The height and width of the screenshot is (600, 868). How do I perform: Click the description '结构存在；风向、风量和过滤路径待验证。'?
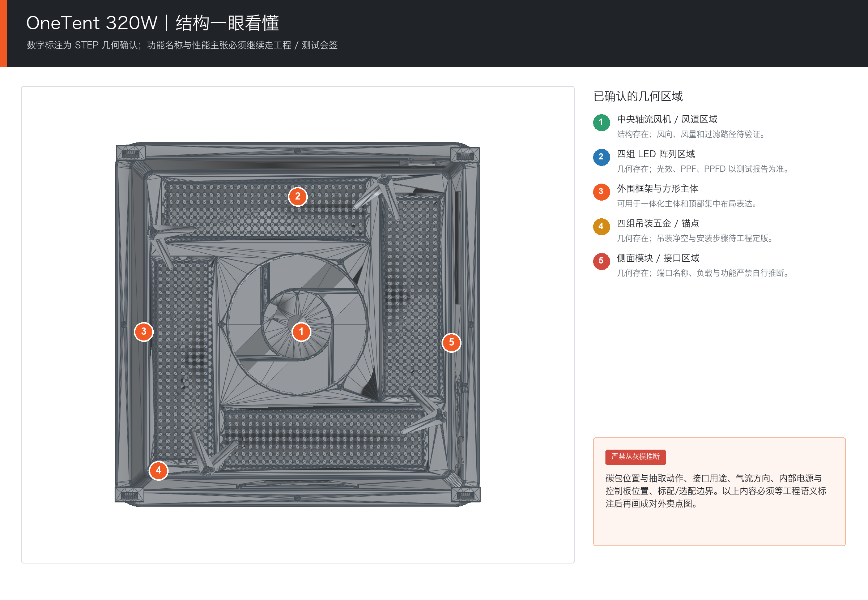[x=693, y=134]
